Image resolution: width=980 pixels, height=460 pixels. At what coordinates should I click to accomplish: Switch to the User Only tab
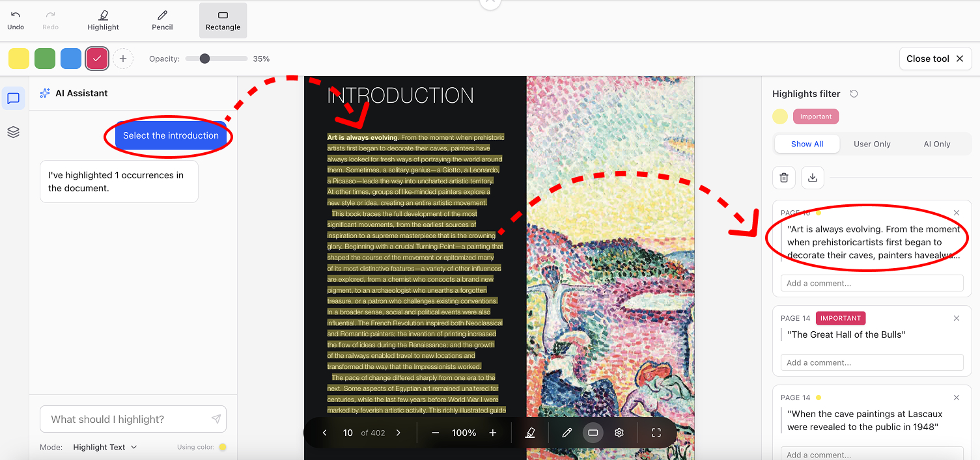point(872,144)
